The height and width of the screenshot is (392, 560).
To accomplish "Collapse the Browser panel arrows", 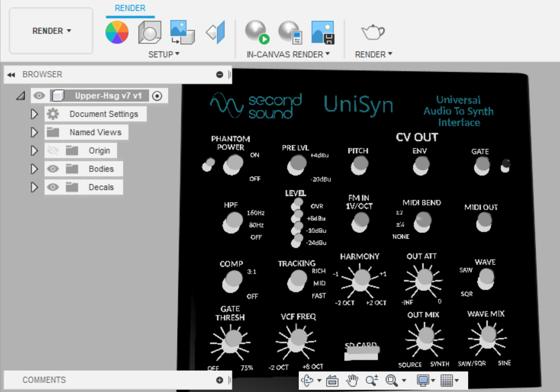I will pyautogui.click(x=11, y=74).
